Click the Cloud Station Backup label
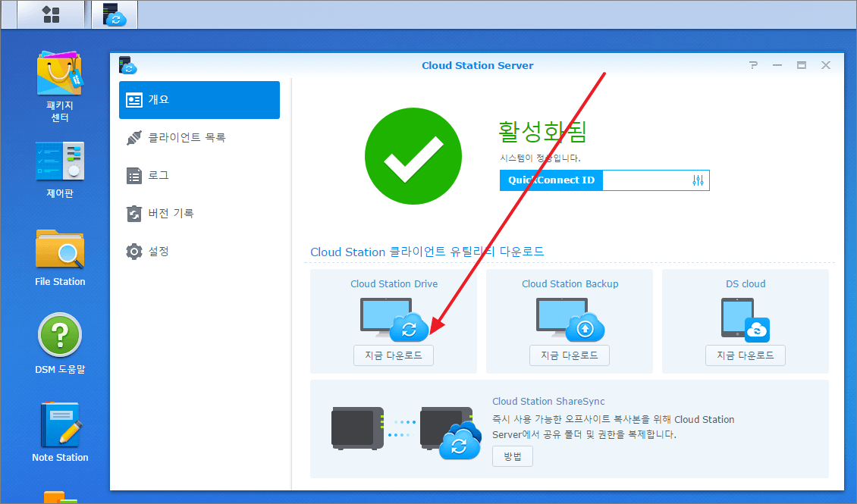The width and height of the screenshot is (857, 504). point(570,284)
